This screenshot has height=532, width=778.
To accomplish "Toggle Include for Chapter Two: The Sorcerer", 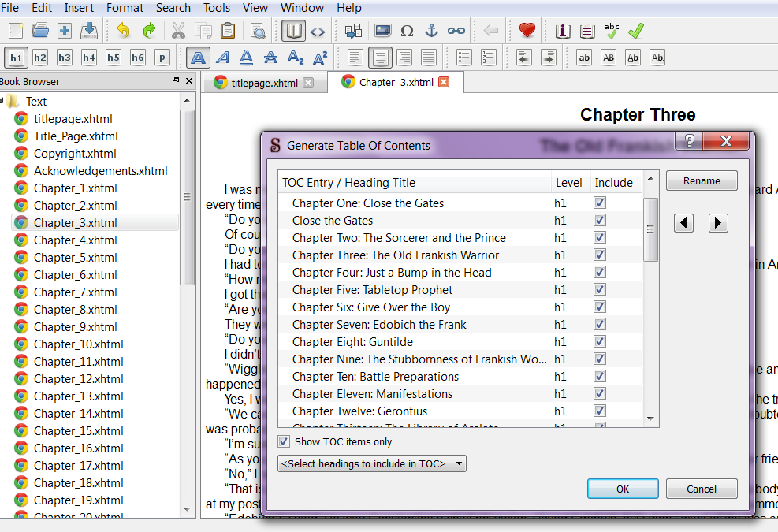I will coord(599,238).
